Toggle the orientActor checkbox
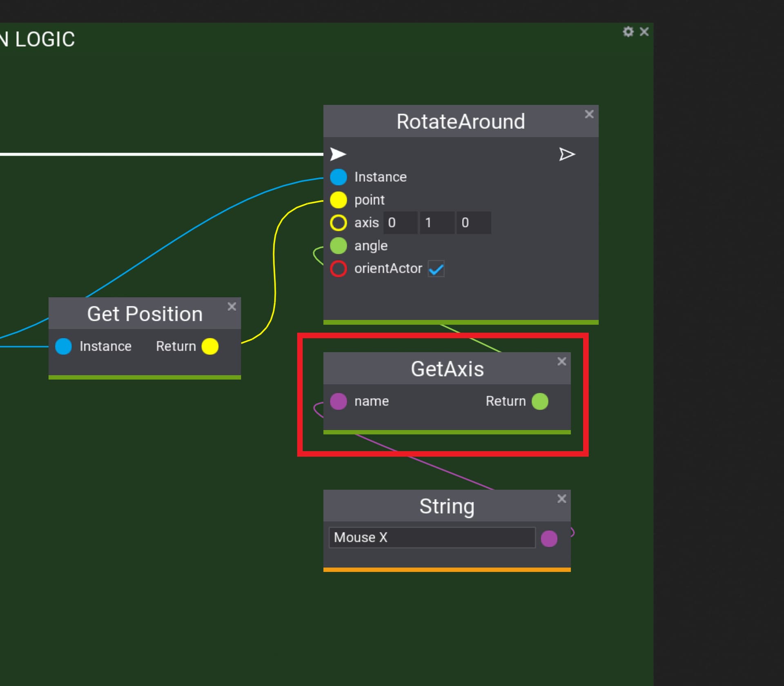The image size is (784, 686). (x=436, y=269)
